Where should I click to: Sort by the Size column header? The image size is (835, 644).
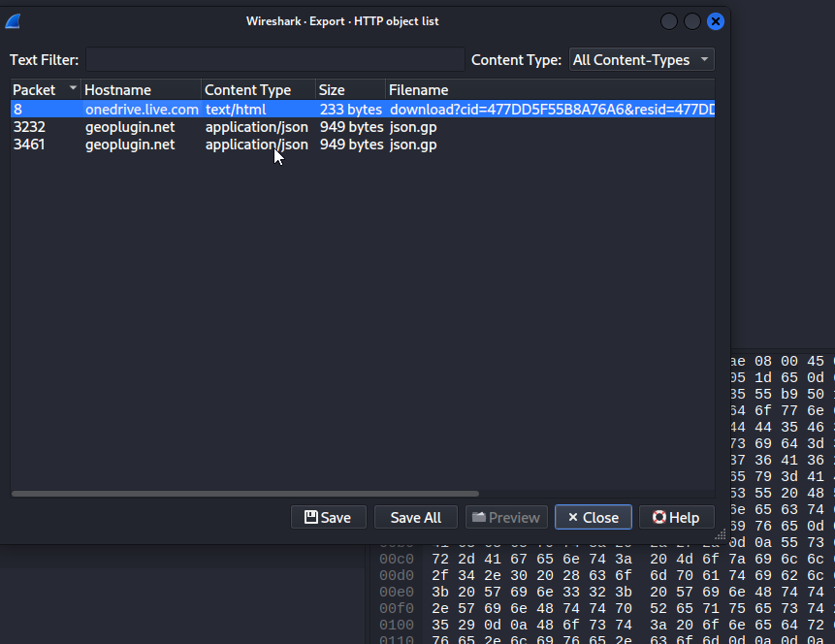pyautogui.click(x=350, y=89)
